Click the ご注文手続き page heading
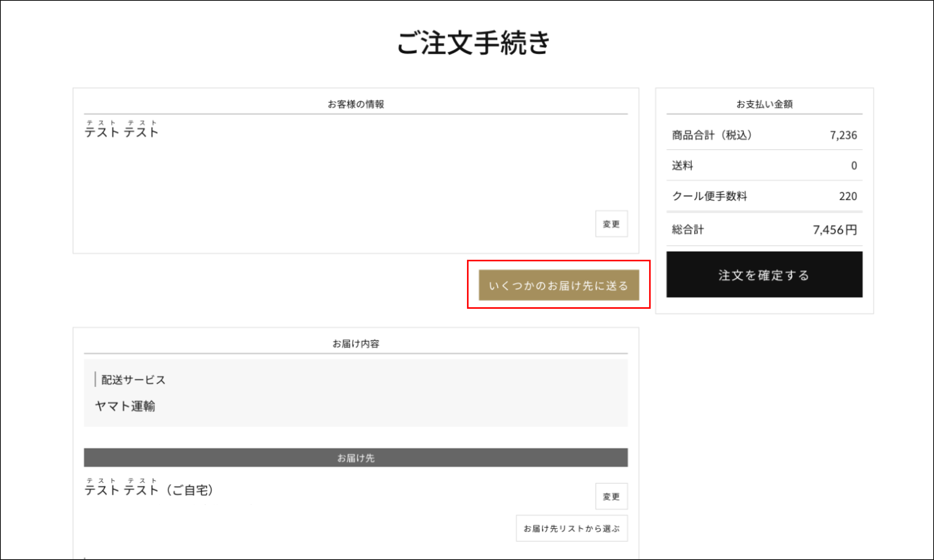 [473, 42]
